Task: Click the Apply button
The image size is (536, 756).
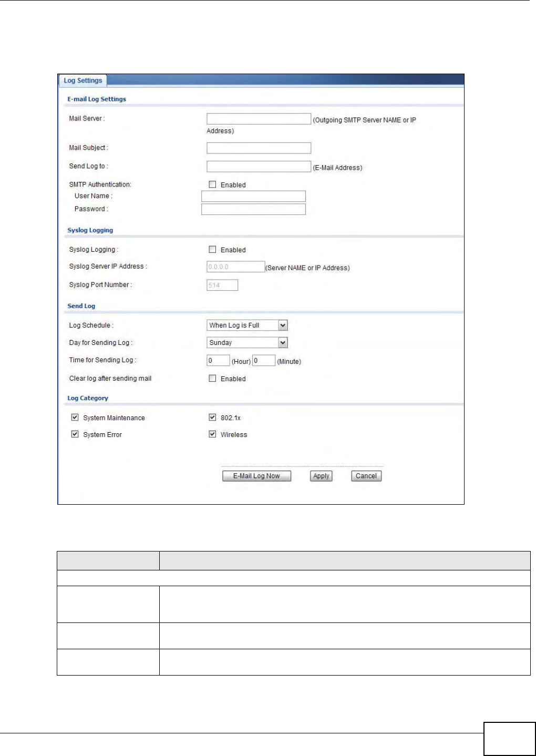Action: pos(321,476)
